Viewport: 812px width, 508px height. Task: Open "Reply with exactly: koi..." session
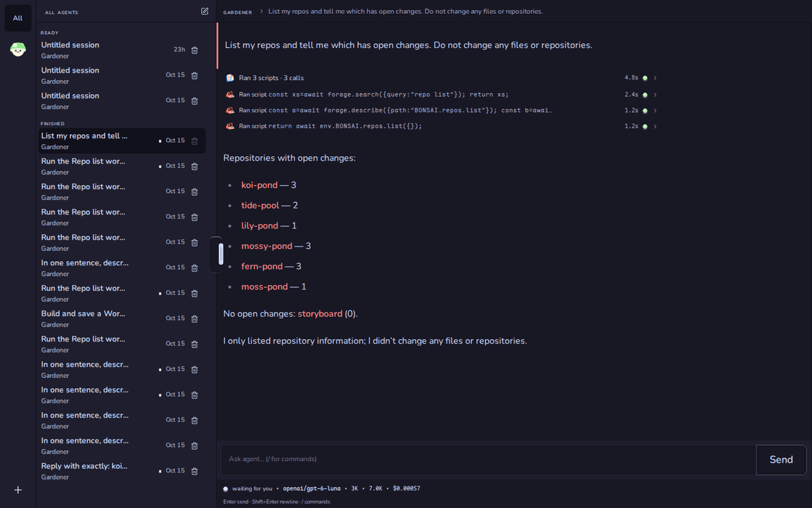[x=121, y=471]
